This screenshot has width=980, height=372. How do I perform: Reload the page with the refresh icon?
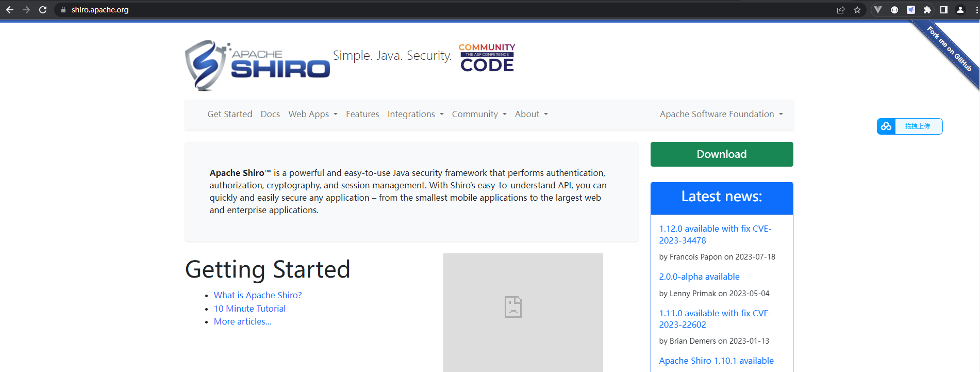click(x=43, y=10)
